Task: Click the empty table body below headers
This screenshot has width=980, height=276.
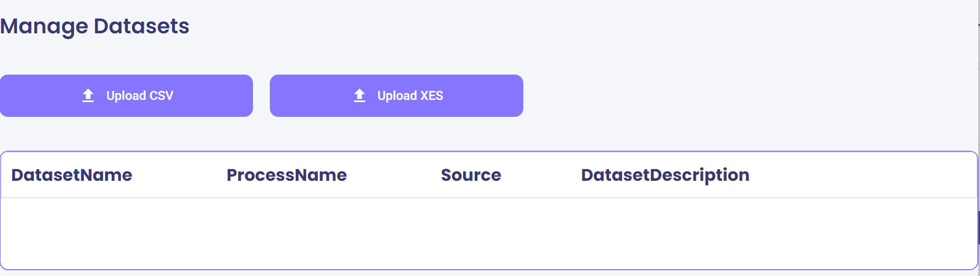Action: coord(488,233)
